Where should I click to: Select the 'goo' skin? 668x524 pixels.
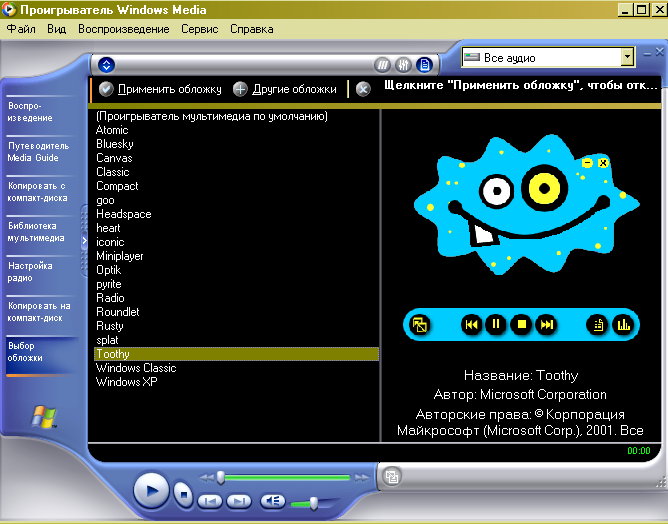pyautogui.click(x=236, y=200)
